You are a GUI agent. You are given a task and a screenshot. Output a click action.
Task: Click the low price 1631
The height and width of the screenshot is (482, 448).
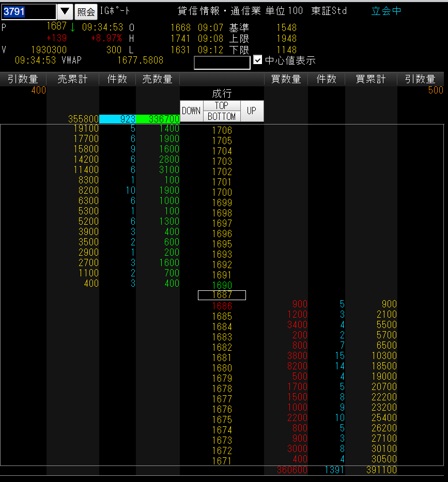pyautogui.click(x=180, y=50)
